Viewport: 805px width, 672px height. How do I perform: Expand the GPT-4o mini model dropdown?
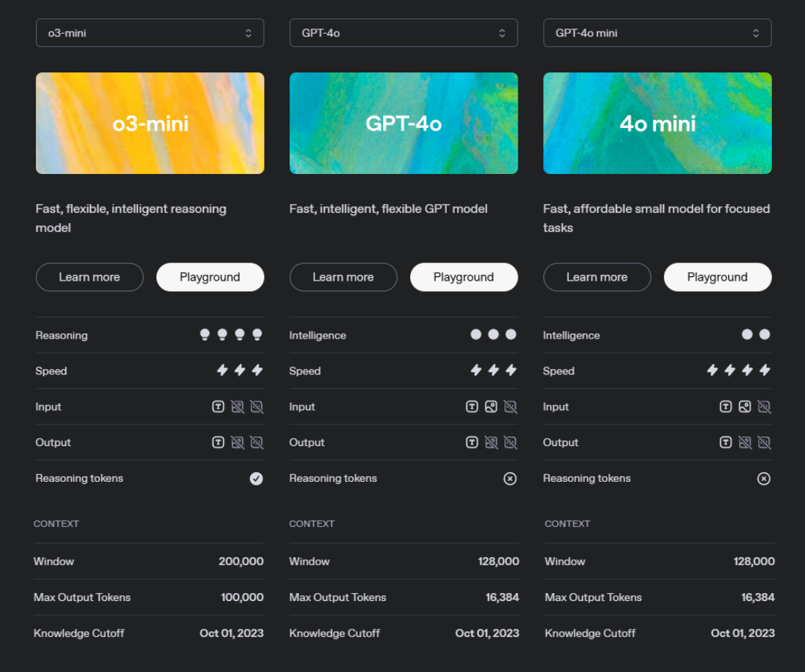click(657, 33)
